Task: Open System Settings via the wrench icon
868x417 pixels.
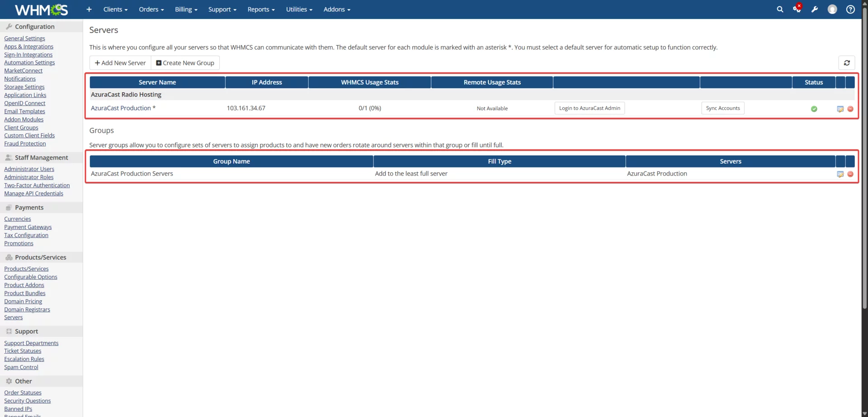Action: (x=815, y=9)
